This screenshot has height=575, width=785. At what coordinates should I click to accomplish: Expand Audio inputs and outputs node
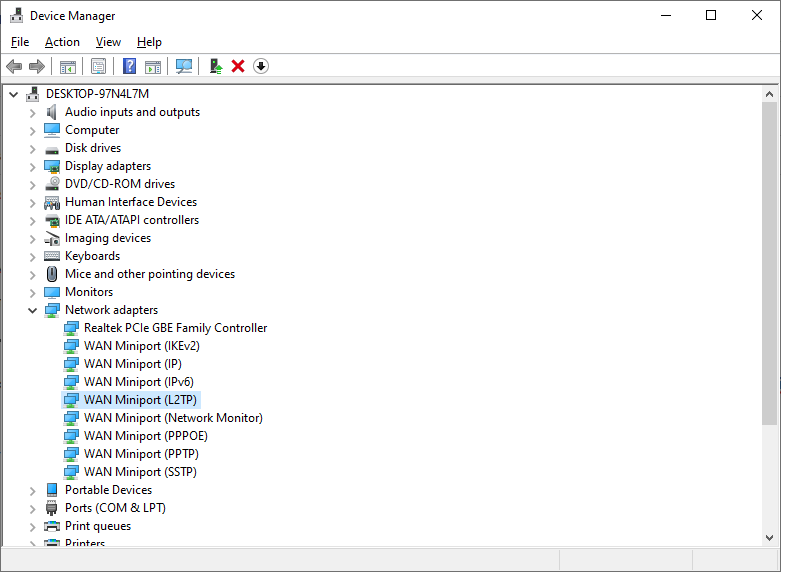32,112
